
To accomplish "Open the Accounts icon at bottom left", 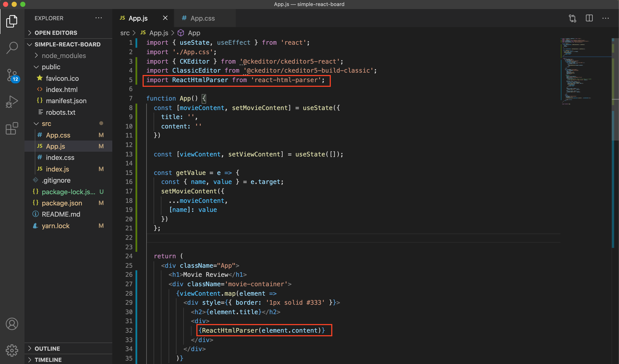I will [x=12, y=324].
